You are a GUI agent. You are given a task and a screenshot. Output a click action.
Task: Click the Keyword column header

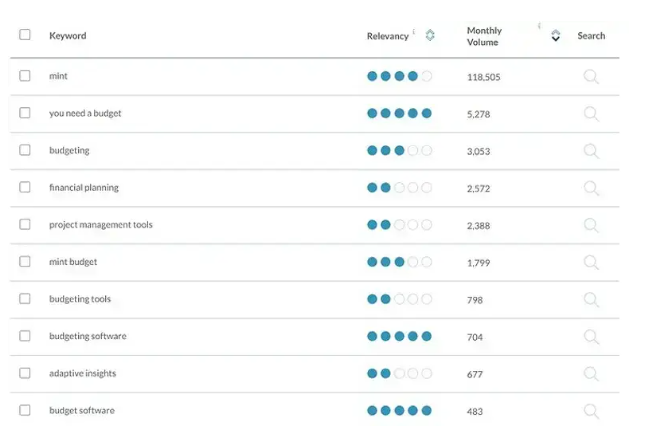point(68,36)
